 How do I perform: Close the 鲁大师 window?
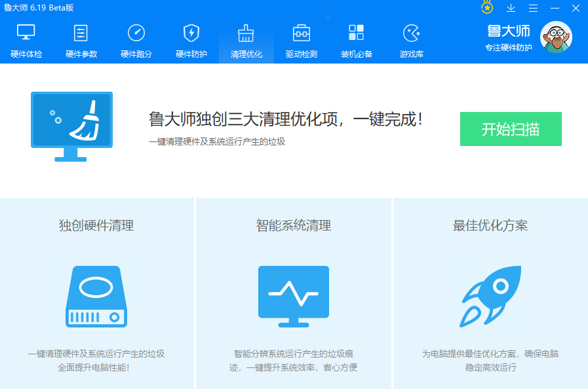[x=576, y=9]
